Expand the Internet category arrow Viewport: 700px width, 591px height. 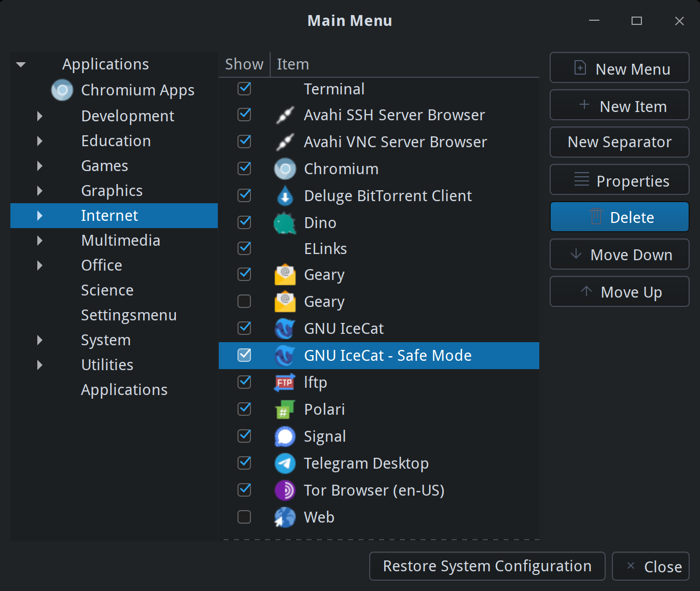point(40,216)
